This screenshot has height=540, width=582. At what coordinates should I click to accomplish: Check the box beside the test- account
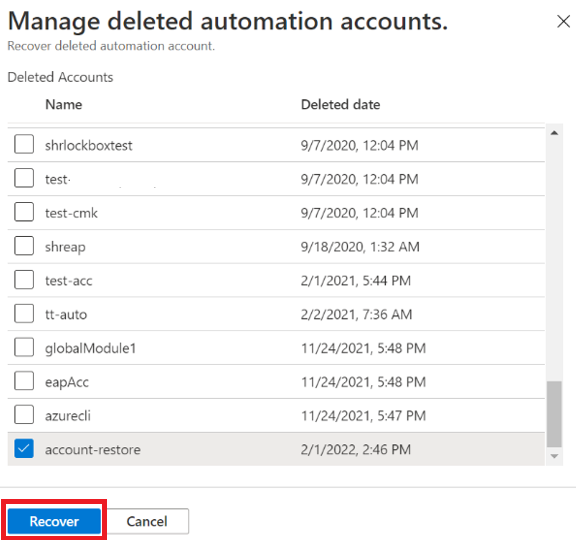point(24,178)
